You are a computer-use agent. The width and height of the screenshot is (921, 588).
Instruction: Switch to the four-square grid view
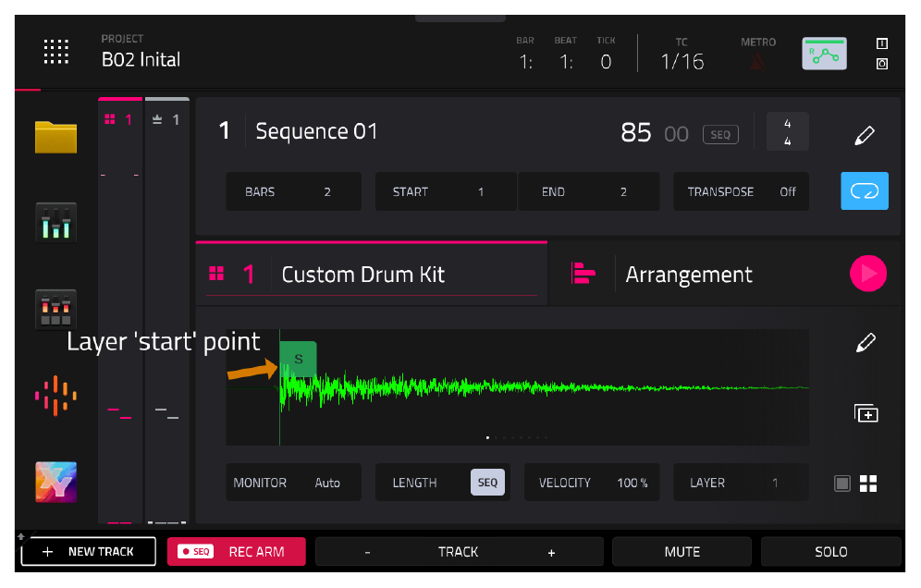(868, 484)
